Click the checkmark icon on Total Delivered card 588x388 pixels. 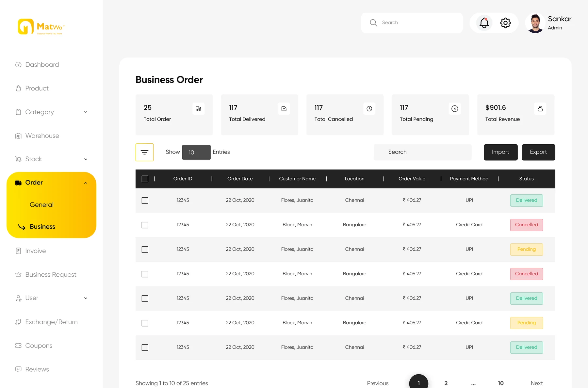coord(284,108)
